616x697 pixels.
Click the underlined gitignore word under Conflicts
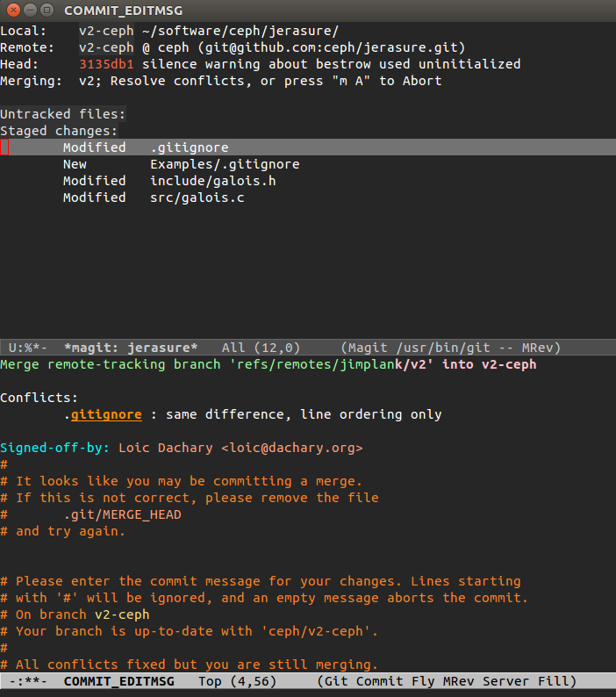(106, 414)
